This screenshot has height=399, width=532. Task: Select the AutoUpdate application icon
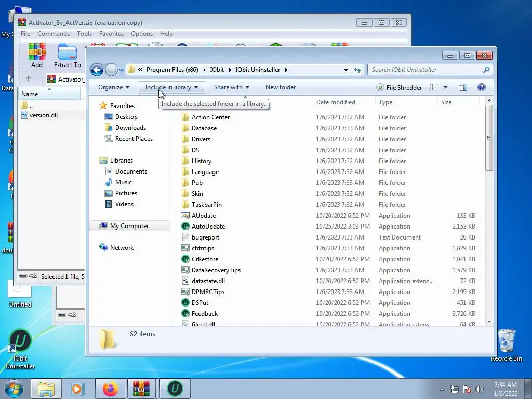(x=185, y=227)
